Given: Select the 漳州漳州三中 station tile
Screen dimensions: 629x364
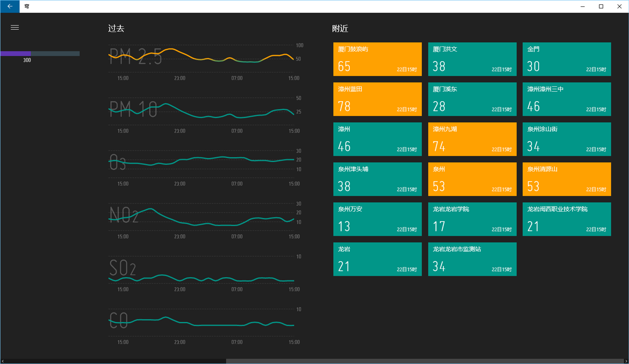Looking at the screenshot, I should (x=567, y=99).
